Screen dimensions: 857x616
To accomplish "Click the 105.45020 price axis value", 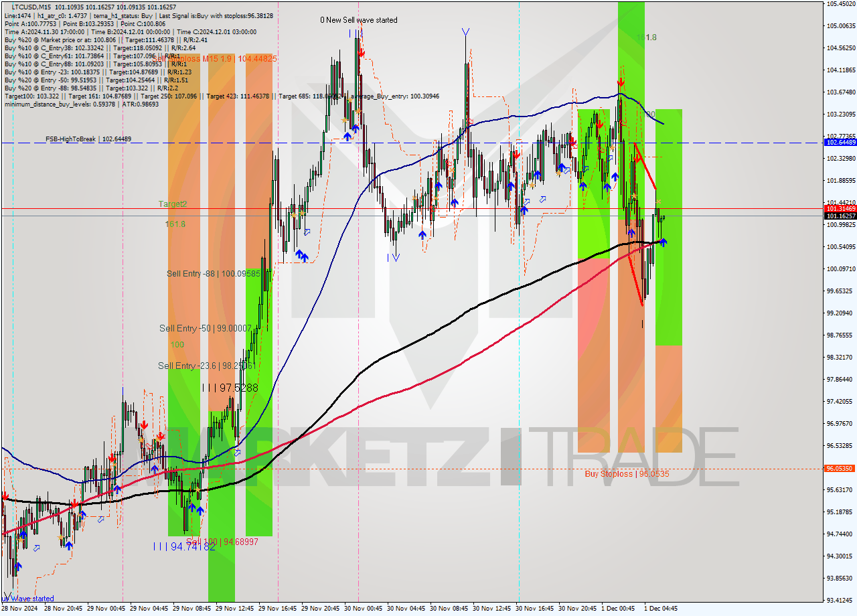I will (840, 3).
